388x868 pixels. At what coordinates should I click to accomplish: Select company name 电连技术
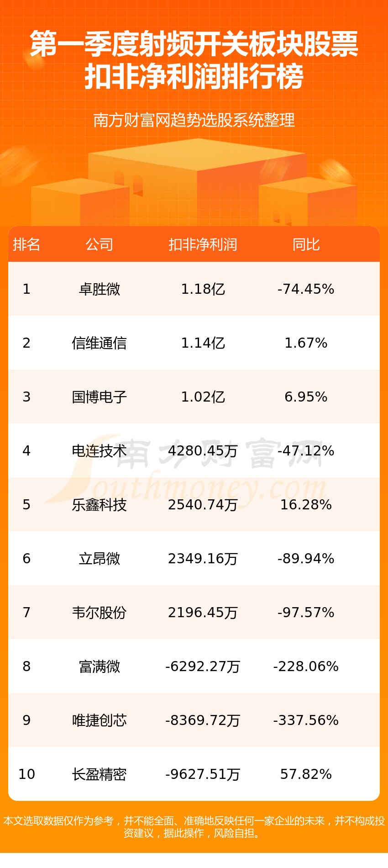tap(100, 451)
